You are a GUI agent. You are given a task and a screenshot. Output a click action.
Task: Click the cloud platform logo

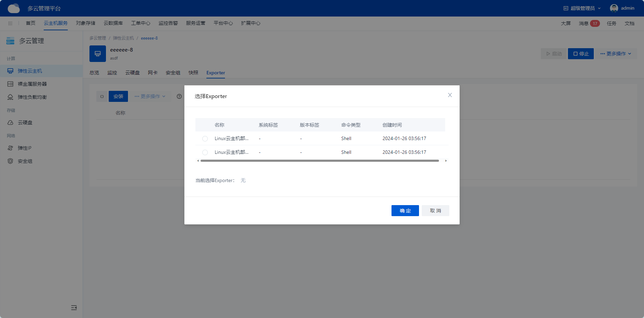point(14,8)
